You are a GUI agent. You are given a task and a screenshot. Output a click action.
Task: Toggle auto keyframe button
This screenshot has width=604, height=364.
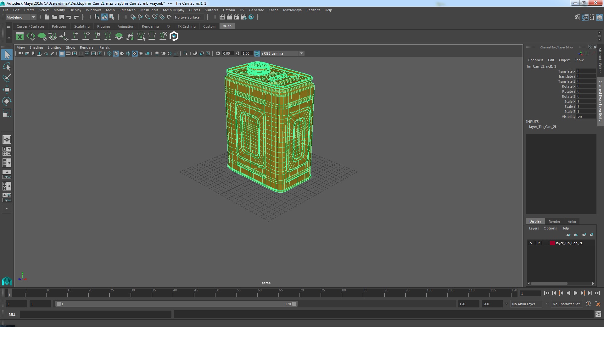[x=588, y=304]
